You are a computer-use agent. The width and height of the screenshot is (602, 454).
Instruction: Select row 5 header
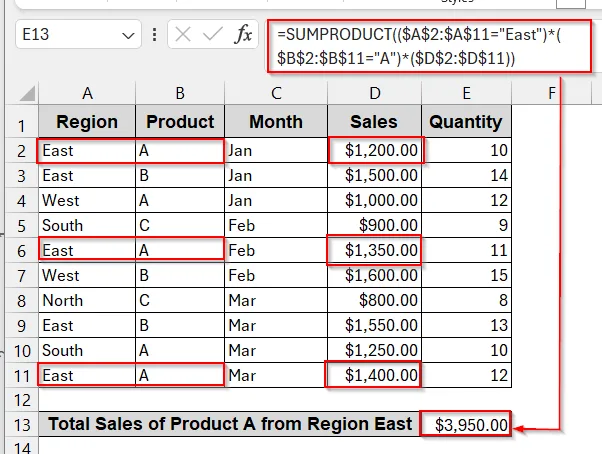click(x=22, y=226)
